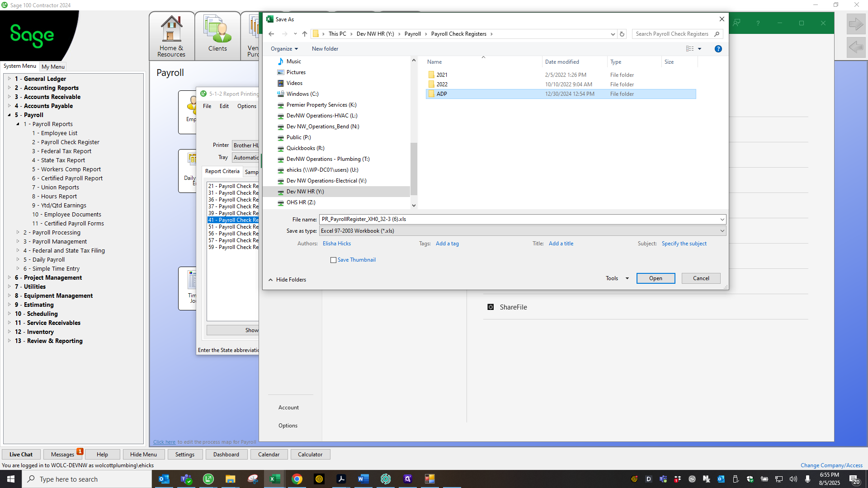This screenshot has height=488, width=868.
Task: Open Windows Start menu
Action: point(11,479)
